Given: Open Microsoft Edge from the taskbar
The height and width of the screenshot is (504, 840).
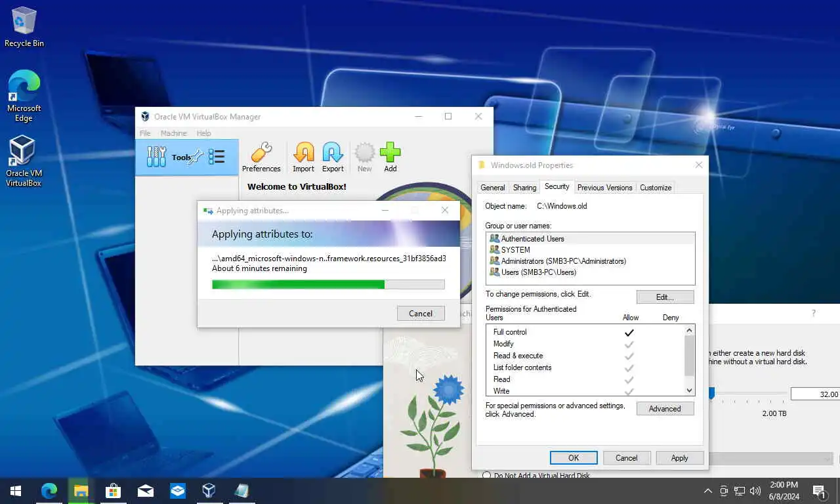Looking at the screenshot, I should 49,490.
